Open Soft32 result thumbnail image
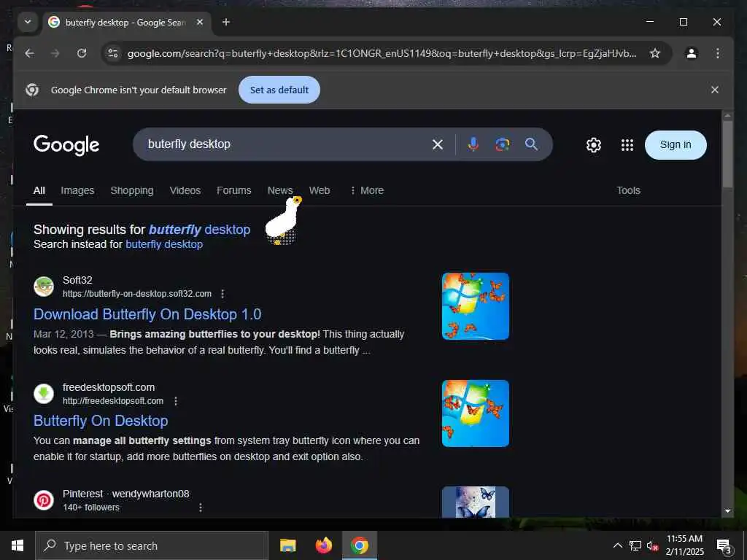 click(476, 306)
